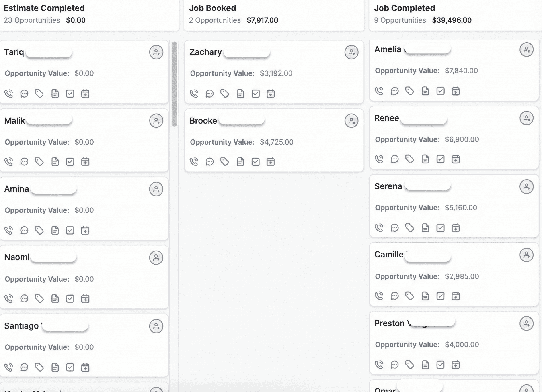The width and height of the screenshot is (542, 392).
Task: Click calendar appointment icon on Zachary's card
Action: coord(271,94)
